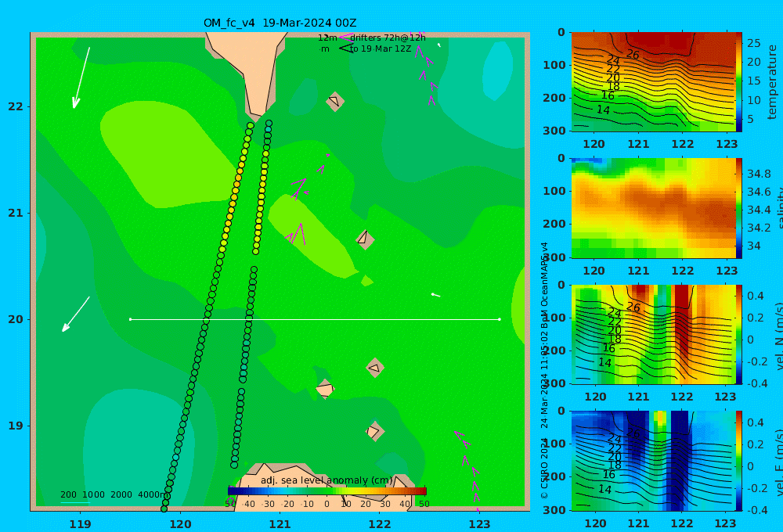Click the 'drifters 72h@12h' legend text
This screenshot has height=532, width=783.
(388, 38)
